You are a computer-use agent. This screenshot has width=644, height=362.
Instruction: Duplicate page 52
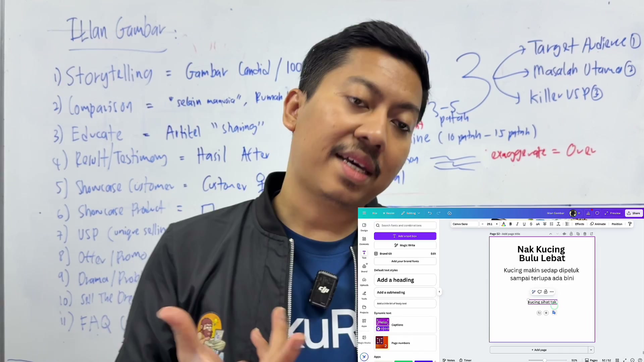578,234
